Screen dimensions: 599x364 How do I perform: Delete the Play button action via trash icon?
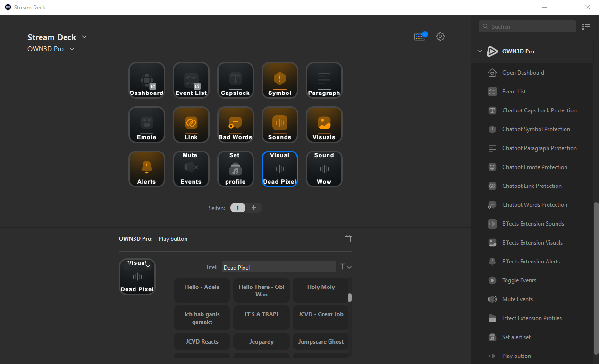(x=348, y=238)
